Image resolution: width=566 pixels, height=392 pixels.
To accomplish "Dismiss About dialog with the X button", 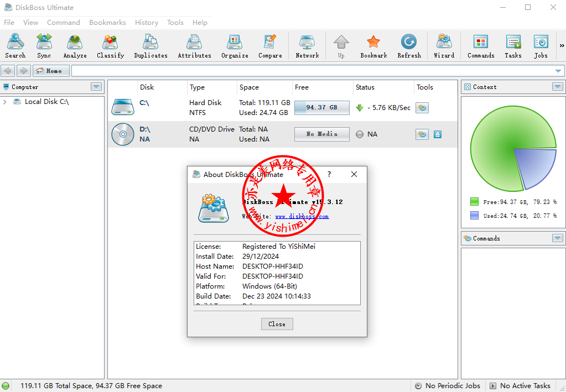I will tap(354, 175).
